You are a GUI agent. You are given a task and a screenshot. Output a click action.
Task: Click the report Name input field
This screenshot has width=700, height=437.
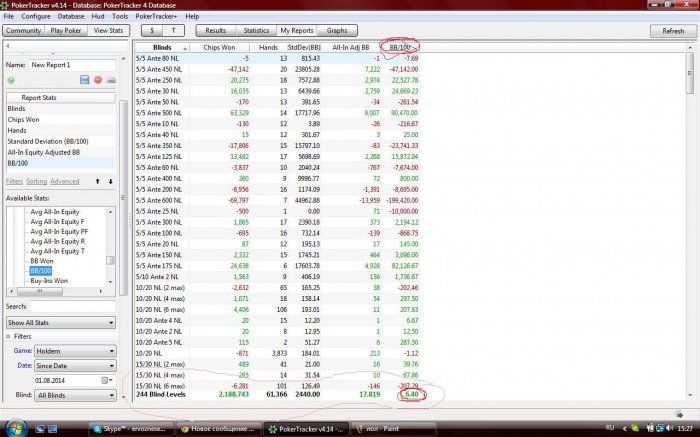72,65
